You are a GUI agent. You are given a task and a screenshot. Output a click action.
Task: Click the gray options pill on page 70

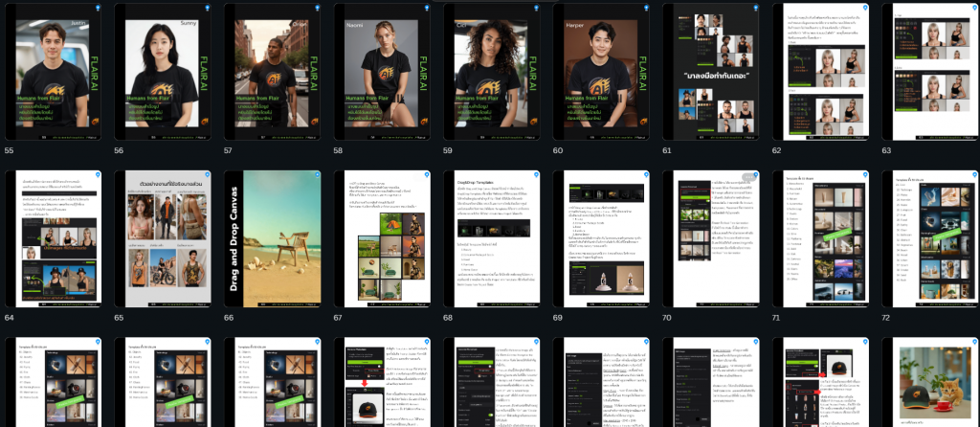(749, 176)
